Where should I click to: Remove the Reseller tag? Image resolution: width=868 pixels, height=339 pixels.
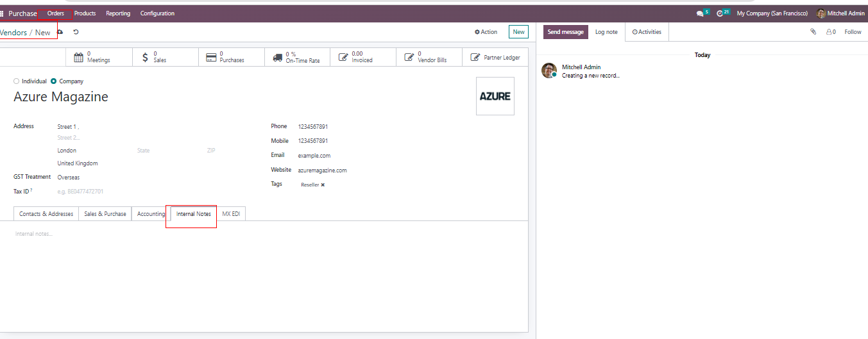pos(323,185)
